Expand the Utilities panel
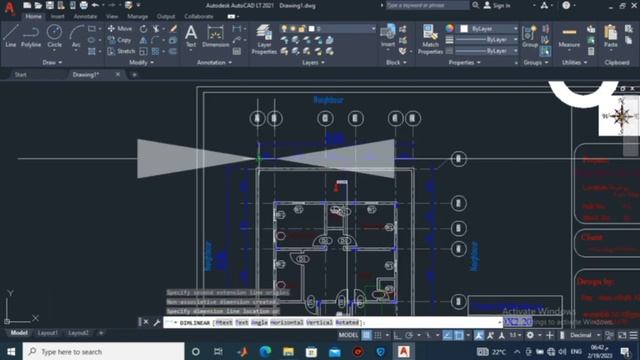Image resolution: width=640 pixels, height=360 pixels. pyautogui.click(x=574, y=62)
